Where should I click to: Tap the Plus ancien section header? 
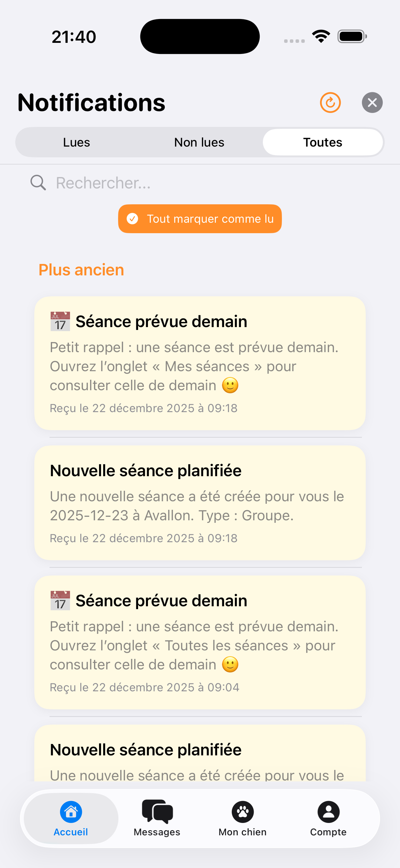click(81, 270)
